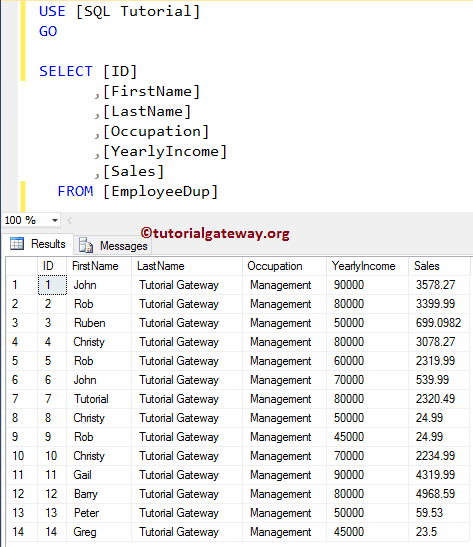Image resolution: width=473 pixels, height=547 pixels.
Task: Click the USE keyword in the query
Action: point(52,11)
